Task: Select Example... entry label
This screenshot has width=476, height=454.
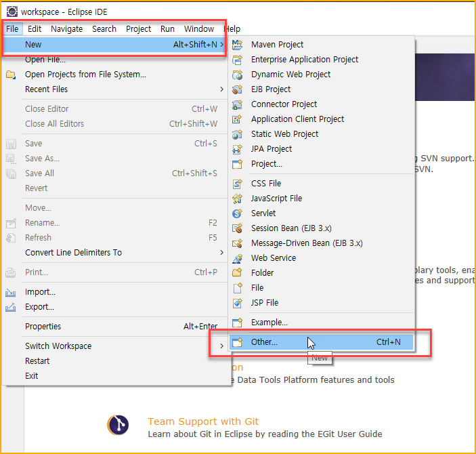Action: 269,323
